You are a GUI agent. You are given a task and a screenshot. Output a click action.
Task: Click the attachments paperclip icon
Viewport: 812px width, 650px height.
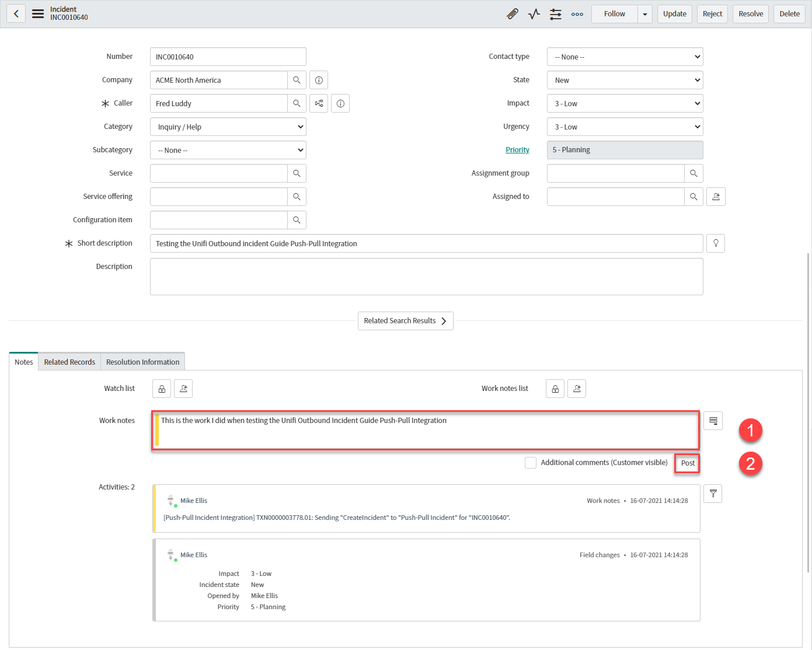coord(513,14)
